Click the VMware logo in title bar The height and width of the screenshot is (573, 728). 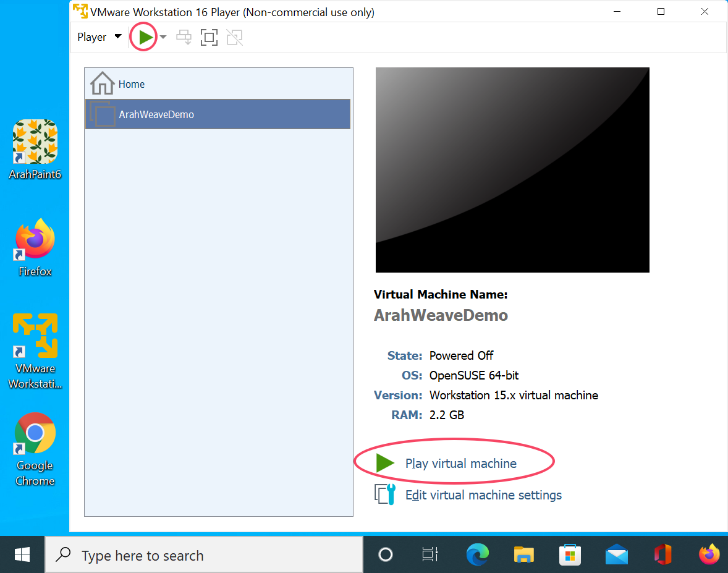pyautogui.click(x=80, y=12)
